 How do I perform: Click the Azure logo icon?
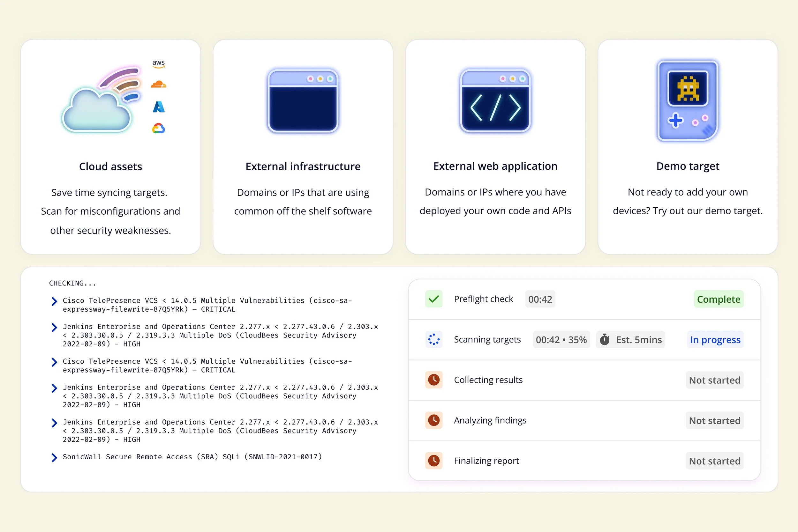(159, 107)
